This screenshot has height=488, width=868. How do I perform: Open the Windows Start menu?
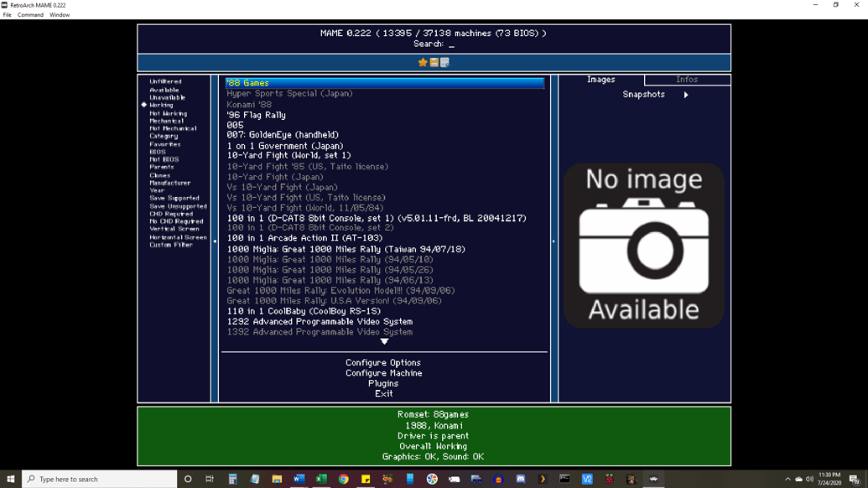[x=11, y=479]
